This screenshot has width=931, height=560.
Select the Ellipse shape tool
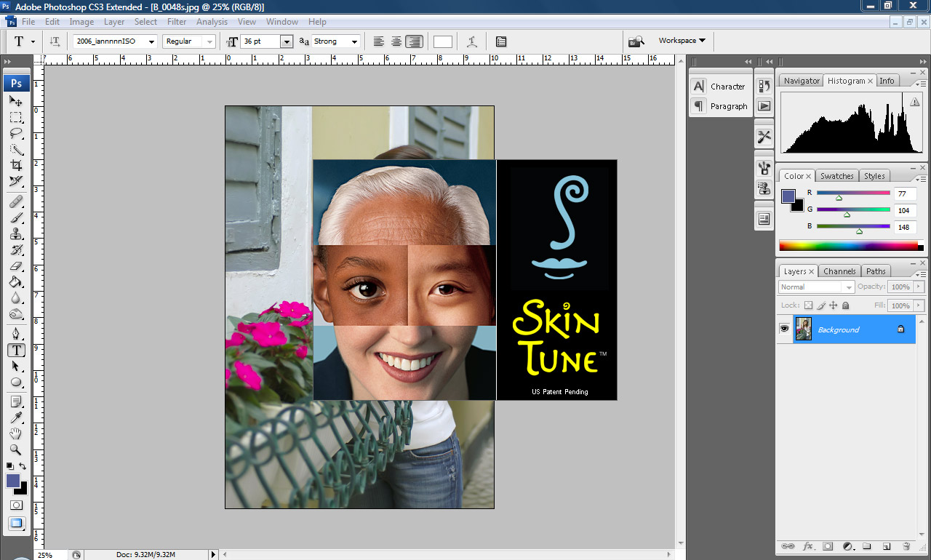click(x=16, y=382)
